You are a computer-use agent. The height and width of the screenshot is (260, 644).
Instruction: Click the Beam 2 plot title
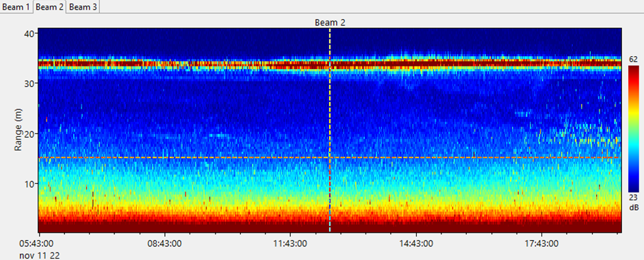coord(330,23)
